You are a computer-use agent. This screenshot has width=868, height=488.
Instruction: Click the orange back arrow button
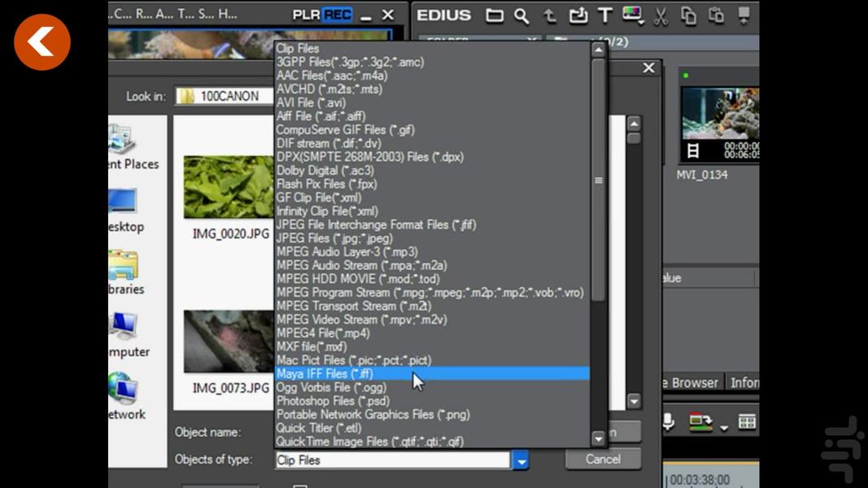41,41
